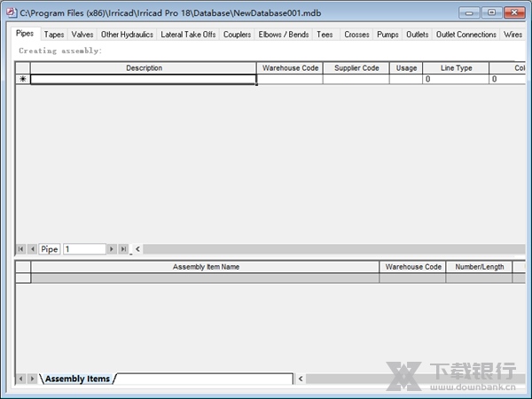This screenshot has height=399, width=532.
Task: Switch to the Valves tab
Action: tap(82, 35)
